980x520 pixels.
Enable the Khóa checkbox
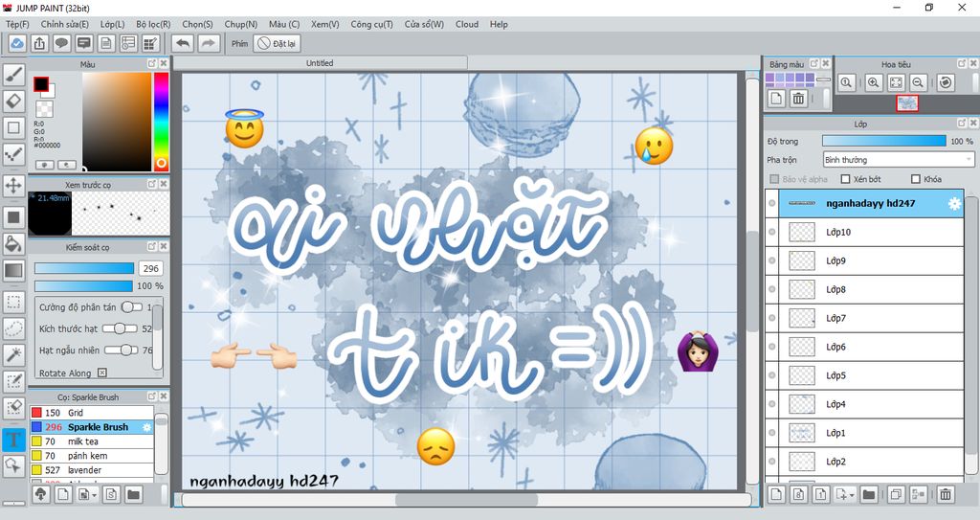click(x=916, y=179)
